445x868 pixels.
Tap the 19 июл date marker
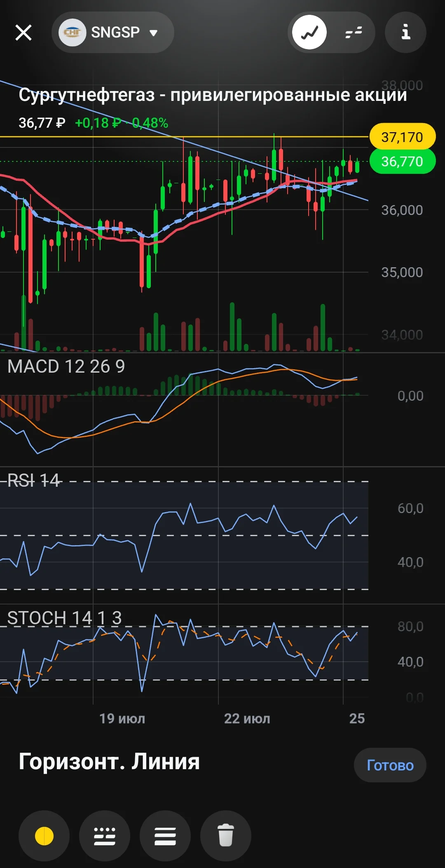(x=122, y=719)
